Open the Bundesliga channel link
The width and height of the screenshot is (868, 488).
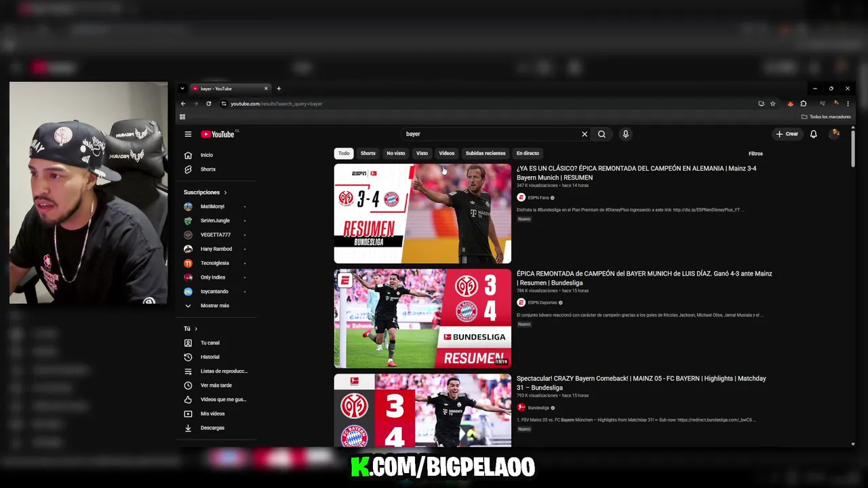coord(538,408)
